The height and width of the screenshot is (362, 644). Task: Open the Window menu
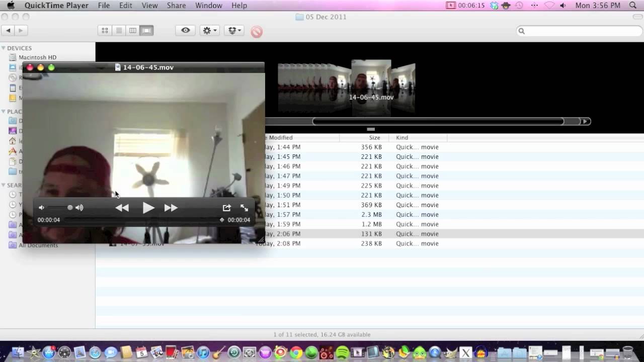tap(209, 6)
